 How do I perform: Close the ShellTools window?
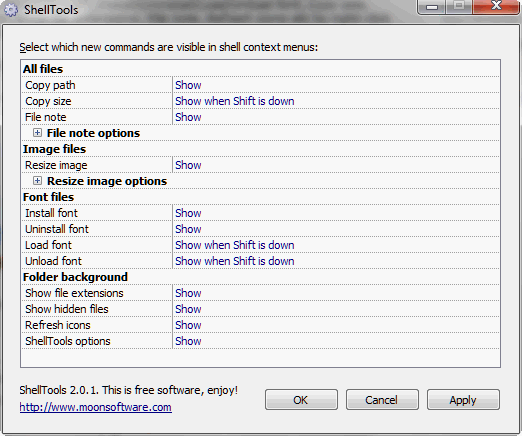coord(496,6)
